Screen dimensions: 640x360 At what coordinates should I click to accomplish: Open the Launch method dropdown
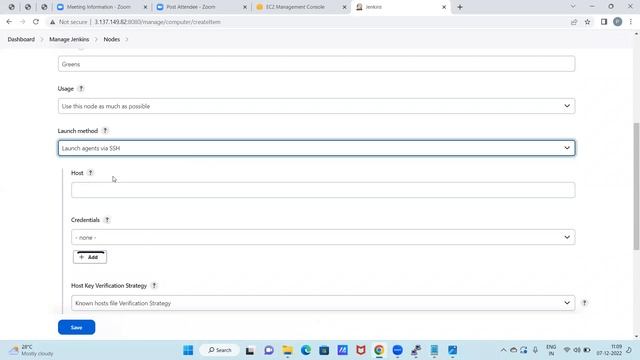click(316, 148)
